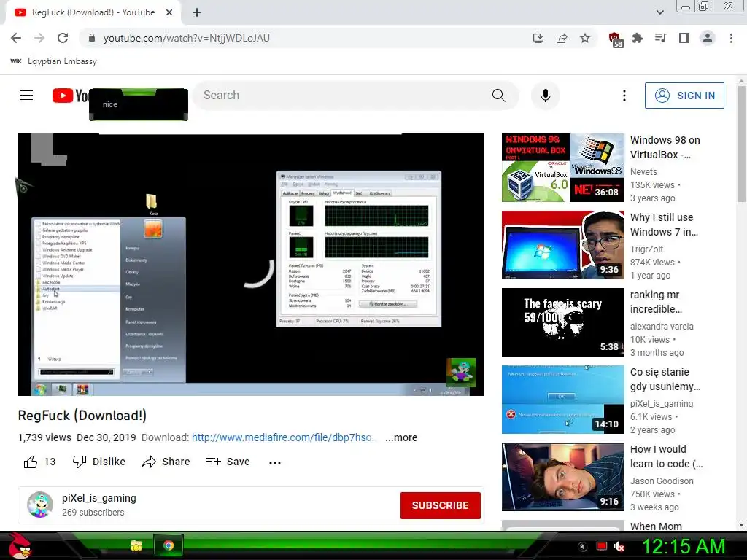Open How I would learn to code thumbnail
The width and height of the screenshot is (747, 560).
562,477
